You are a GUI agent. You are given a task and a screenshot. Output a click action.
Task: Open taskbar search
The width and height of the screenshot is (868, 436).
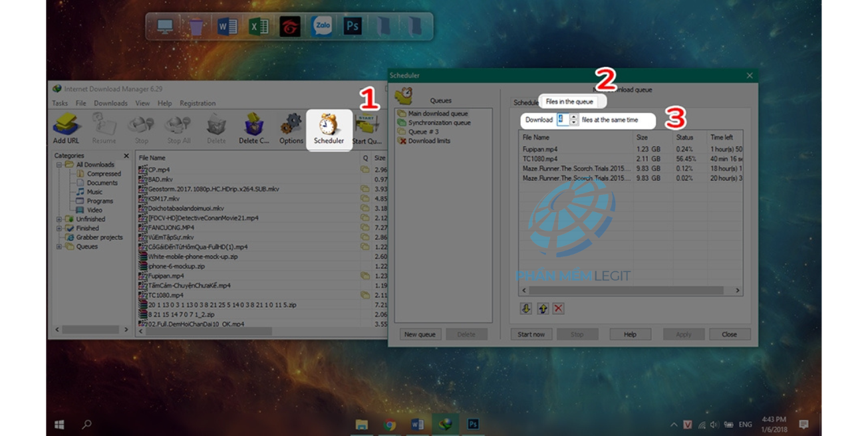click(86, 424)
